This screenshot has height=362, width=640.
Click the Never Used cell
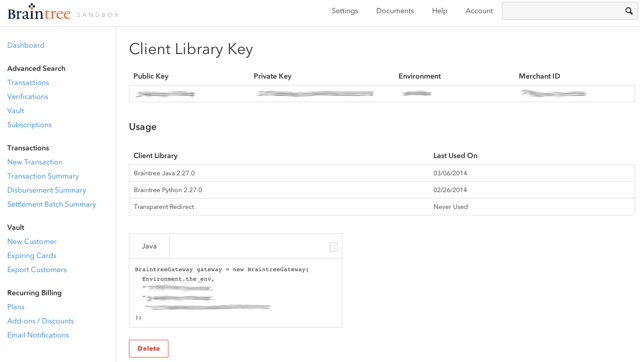click(451, 207)
